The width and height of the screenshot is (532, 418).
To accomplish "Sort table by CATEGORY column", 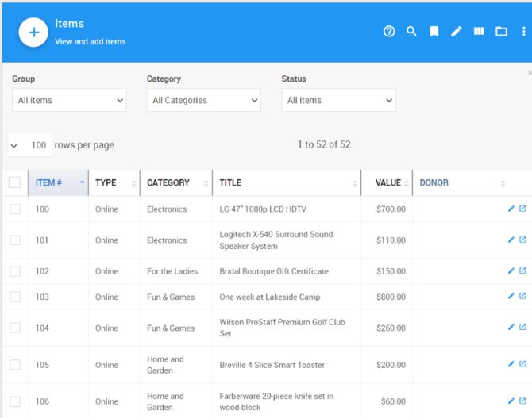I will click(176, 182).
